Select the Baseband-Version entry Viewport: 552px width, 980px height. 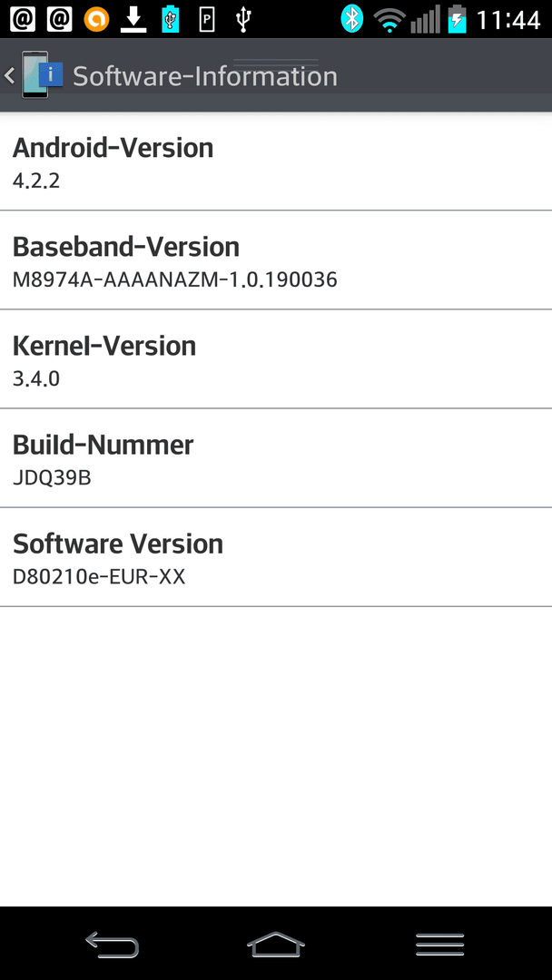click(x=276, y=260)
